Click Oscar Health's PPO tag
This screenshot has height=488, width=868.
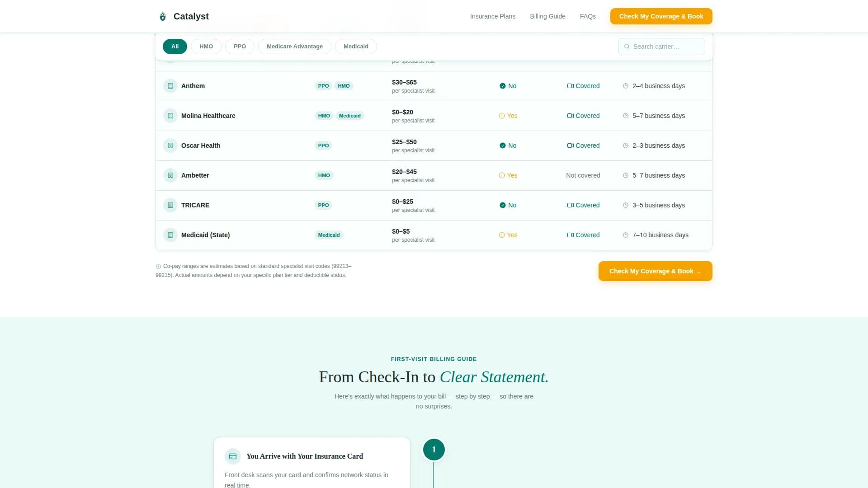click(323, 145)
